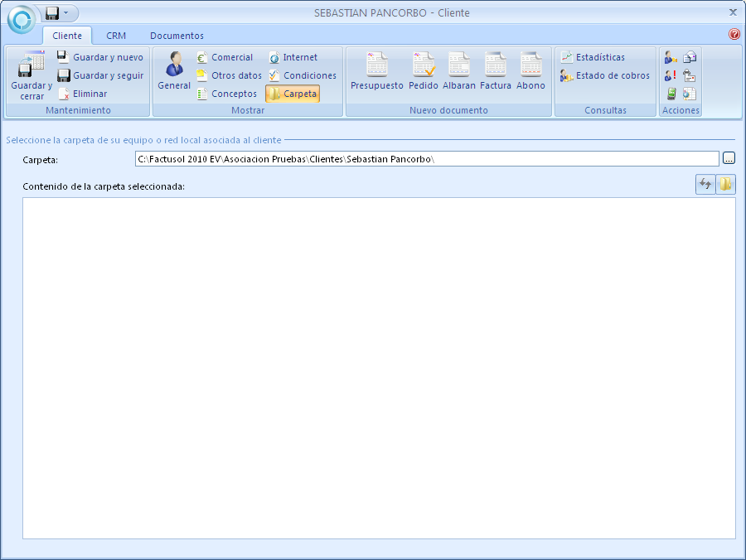This screenshot has width=746, height=560.
Task: Click the Guardar y cerrar icon
Action: coord(31,75)
